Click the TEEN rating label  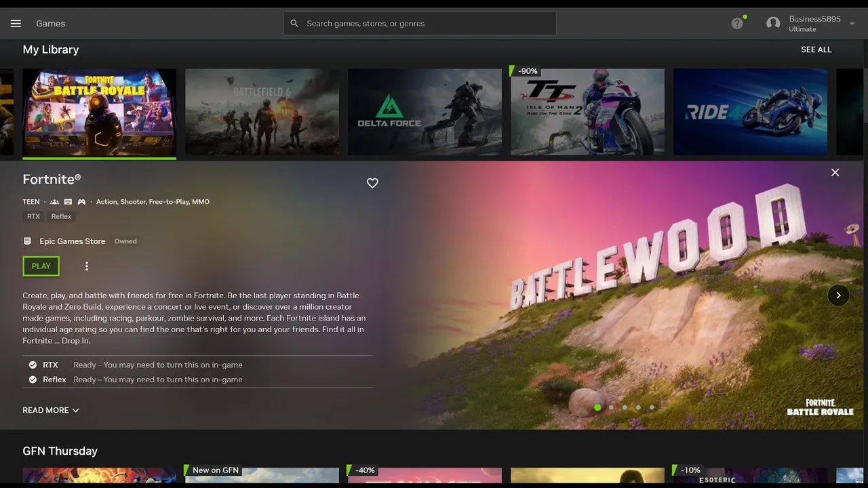pos(31,202)
